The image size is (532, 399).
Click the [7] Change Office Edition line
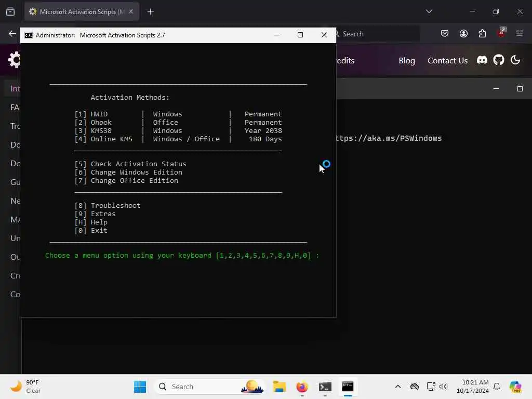tap(126, 180)
